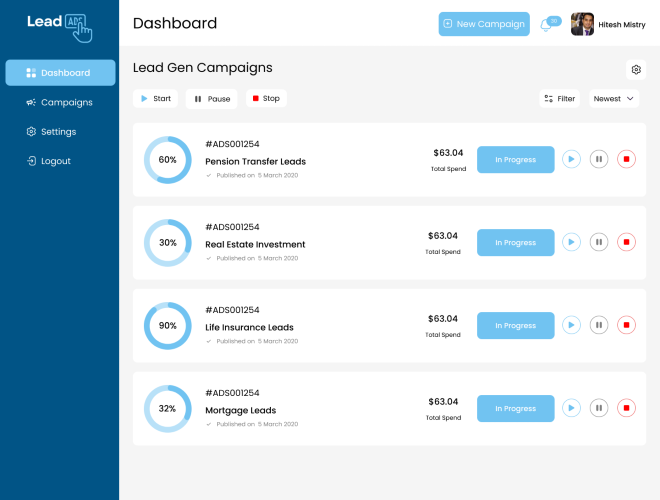
Task: Stop the Mortgage Leads campaign
Action: coord(626,408)
